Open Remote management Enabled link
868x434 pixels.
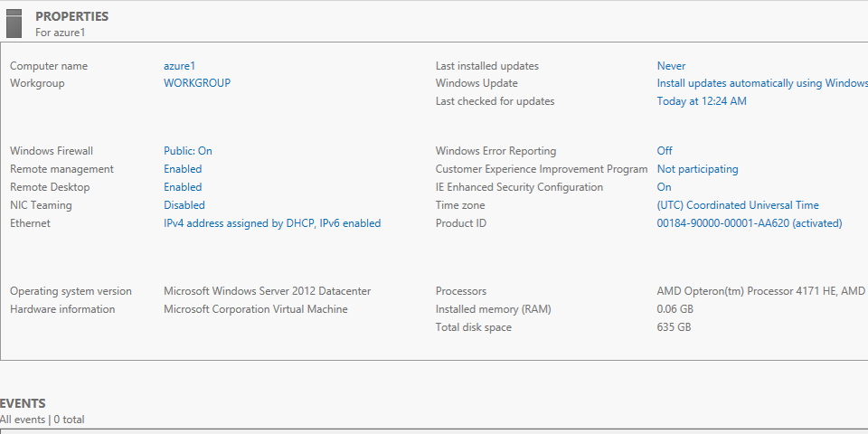click(x=183, y=169)
